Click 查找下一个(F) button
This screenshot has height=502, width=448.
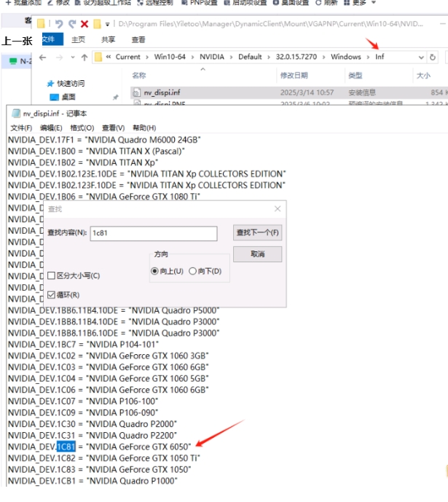(x=257, y=232)
